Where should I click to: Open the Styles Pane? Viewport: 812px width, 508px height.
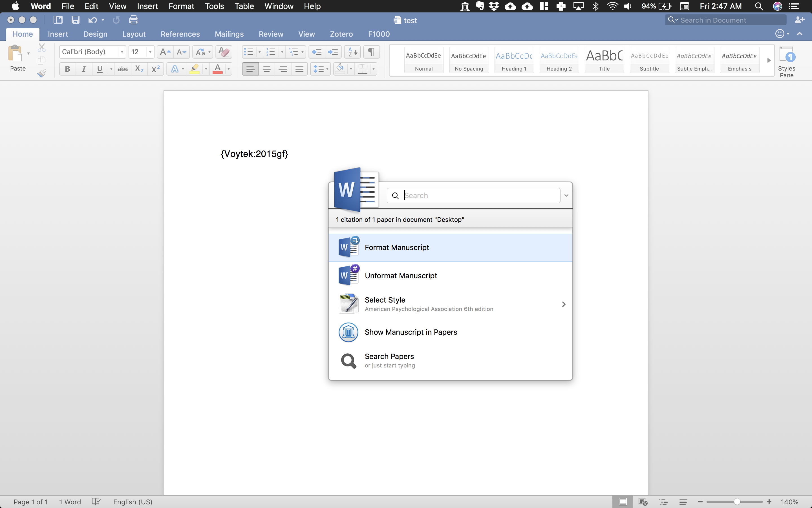787,62
